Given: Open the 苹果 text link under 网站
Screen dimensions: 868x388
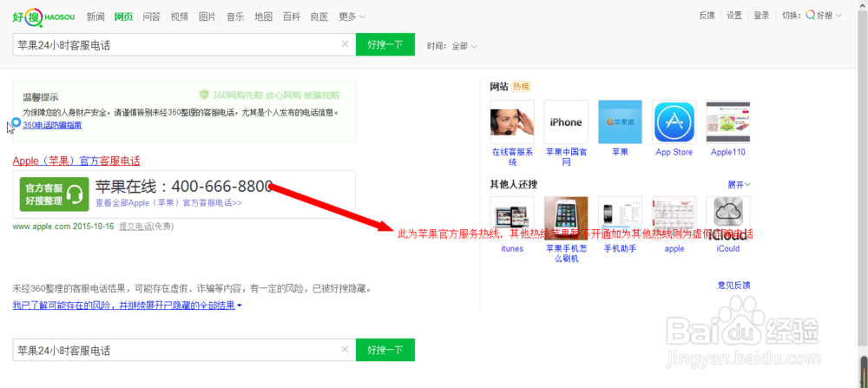Looking at the screenshot, I should [x=620, y=152].
